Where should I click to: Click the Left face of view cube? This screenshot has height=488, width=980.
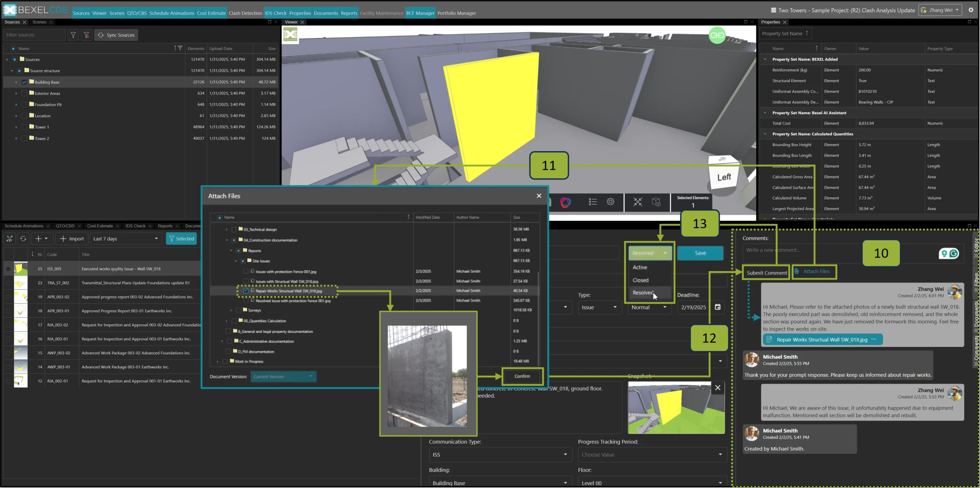point(724,177)
